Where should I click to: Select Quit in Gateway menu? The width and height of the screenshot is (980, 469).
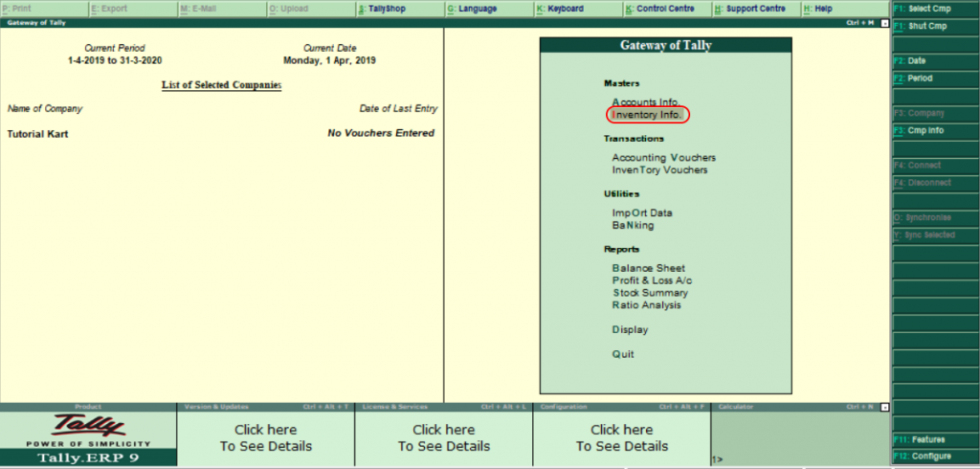[x=623, y=354]
